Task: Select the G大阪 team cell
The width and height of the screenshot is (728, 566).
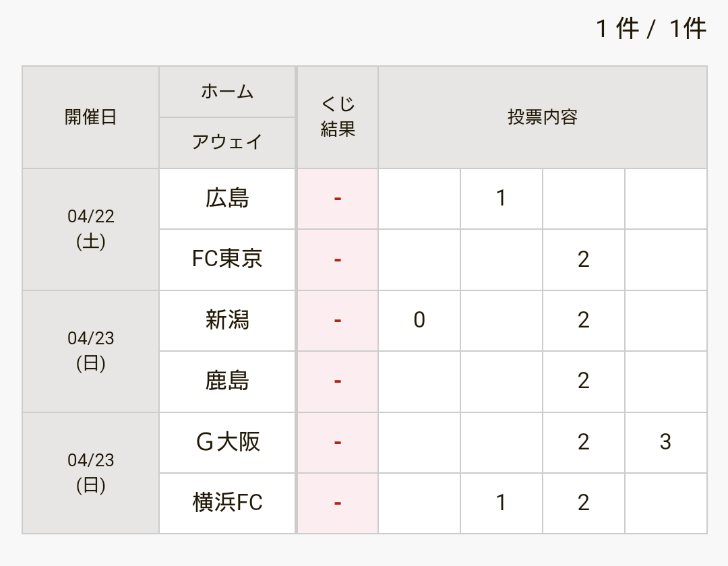Action: click(x=227, y=442)
